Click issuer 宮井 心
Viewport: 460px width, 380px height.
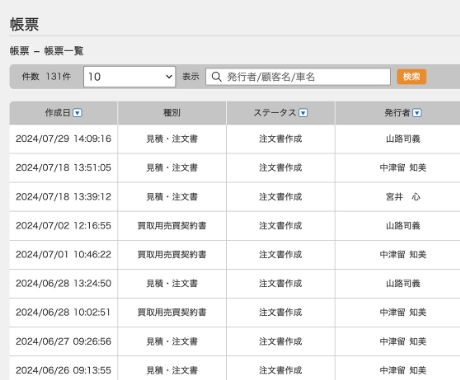click(403, 197)
